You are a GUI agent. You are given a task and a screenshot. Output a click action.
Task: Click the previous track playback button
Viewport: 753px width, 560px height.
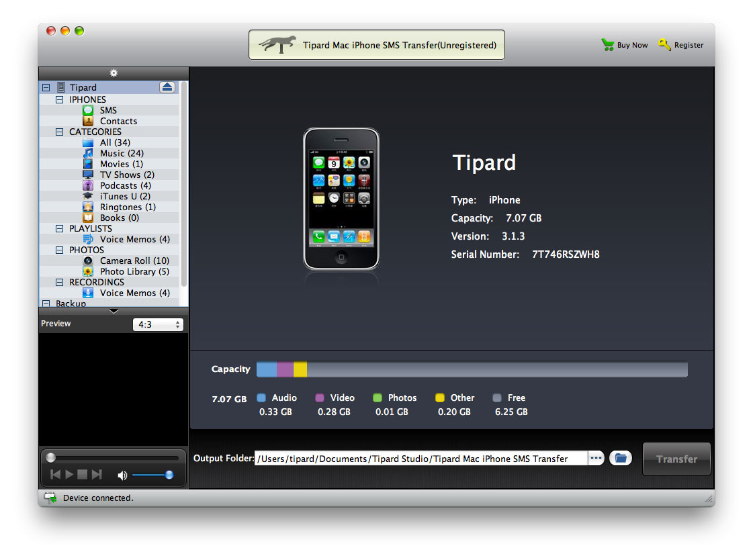(x=56, y=475)
